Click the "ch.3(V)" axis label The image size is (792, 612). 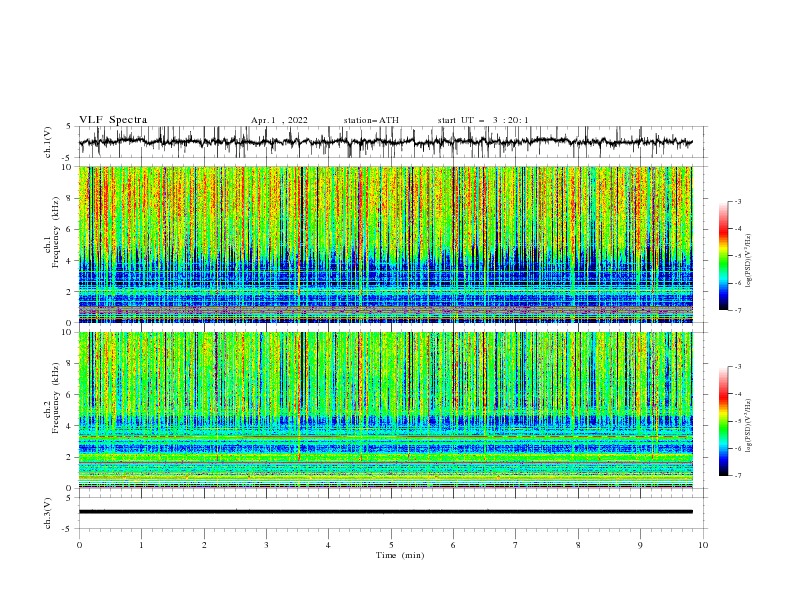tap(48, 513)
